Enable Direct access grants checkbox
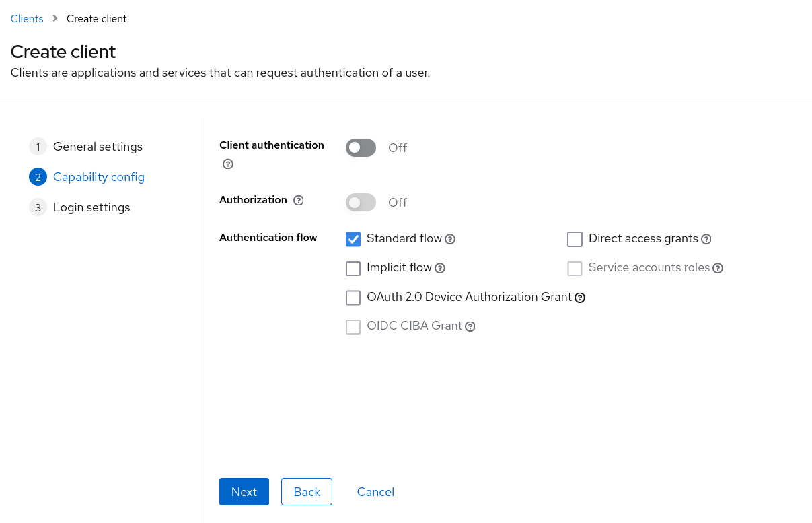The image size is (812, 523). pyautogui.click(x=575, y=239)
